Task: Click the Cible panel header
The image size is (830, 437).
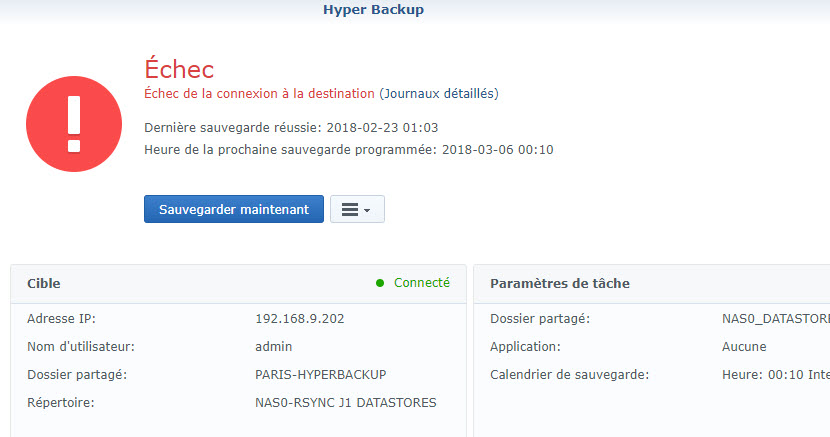Action: [x=238, y=284]
